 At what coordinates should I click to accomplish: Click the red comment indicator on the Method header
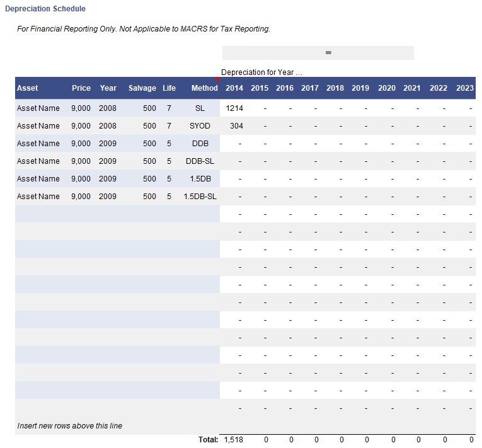click(217, 79)
